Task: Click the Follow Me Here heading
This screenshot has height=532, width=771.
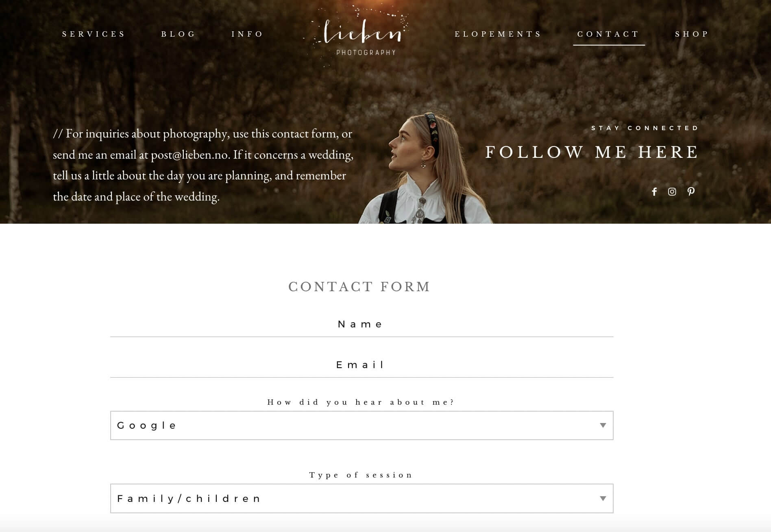Action: point(592,152)
